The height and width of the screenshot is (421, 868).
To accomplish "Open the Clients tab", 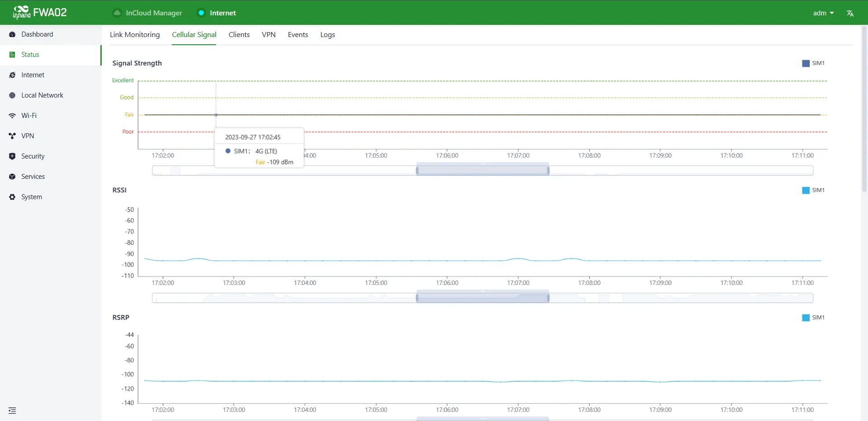I will tap(239, 35).
